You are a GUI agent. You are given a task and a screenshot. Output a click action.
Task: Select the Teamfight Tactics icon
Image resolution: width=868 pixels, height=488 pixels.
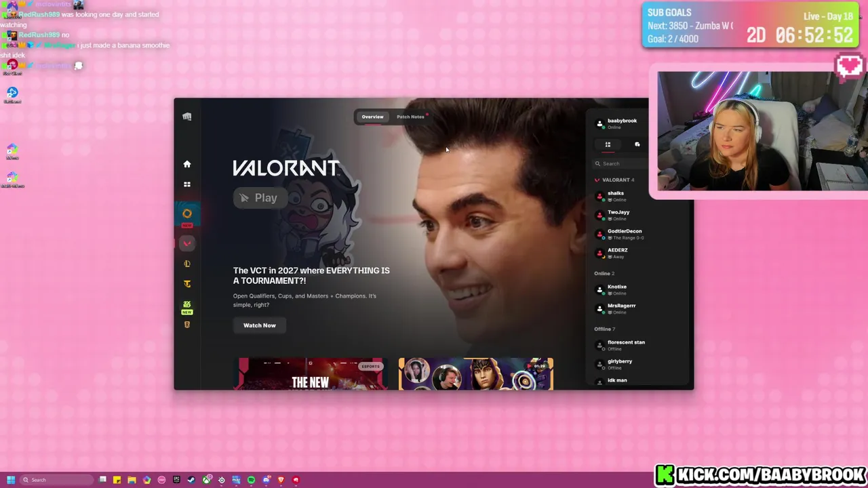click(187, 284)
